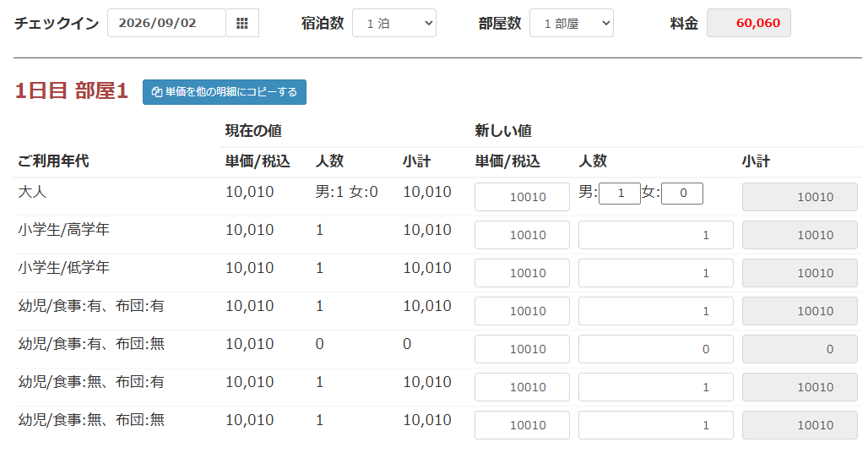Image resolution: width=868 pixels, height=453 pixels.
Task: Click new headcount field for 小学生/高学年
Action: pyautogui.click(x=656, y=235)
